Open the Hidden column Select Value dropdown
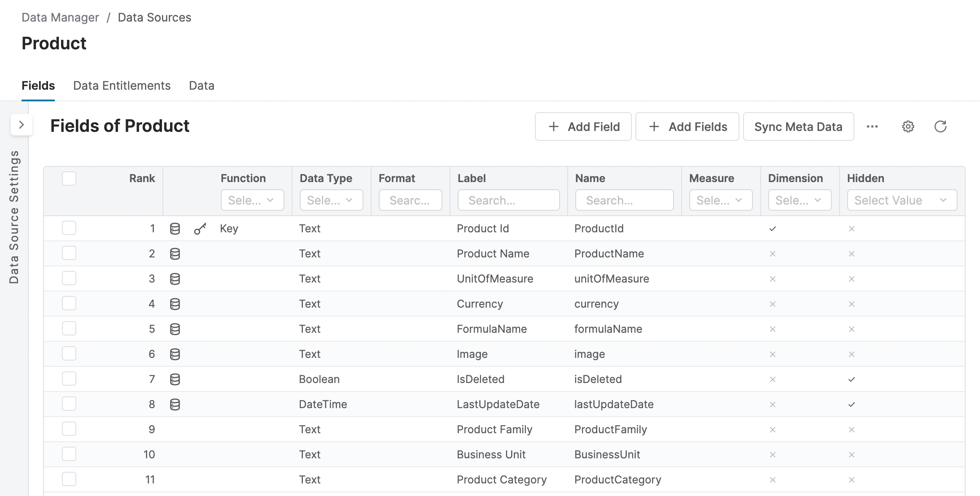 pyautogui.click(x=901, y=200)
